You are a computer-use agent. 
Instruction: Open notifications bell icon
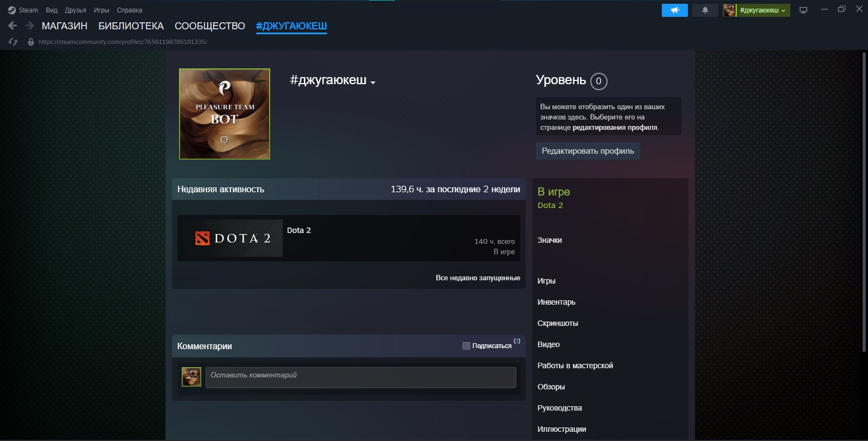click(x=705, y=10)
